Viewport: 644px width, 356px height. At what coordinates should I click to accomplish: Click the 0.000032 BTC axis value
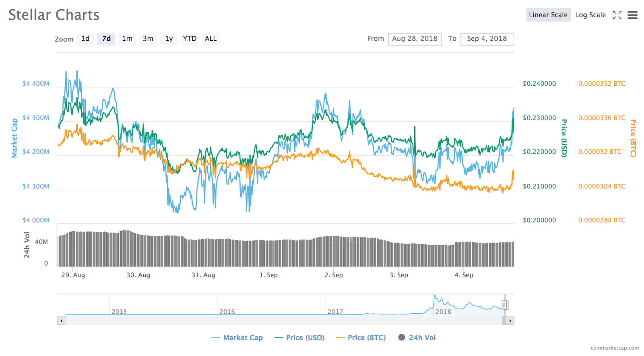pyautogui.click(x=600, y=152)
